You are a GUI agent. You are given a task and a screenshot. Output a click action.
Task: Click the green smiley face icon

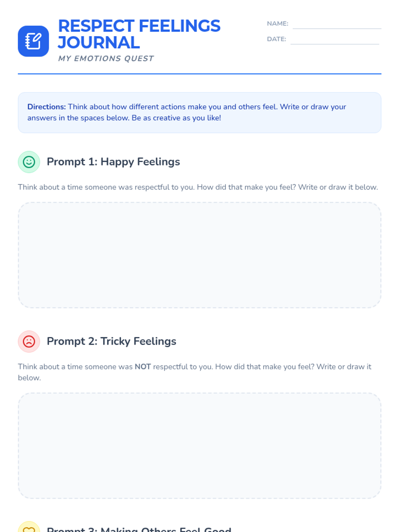tap(29, 162)
